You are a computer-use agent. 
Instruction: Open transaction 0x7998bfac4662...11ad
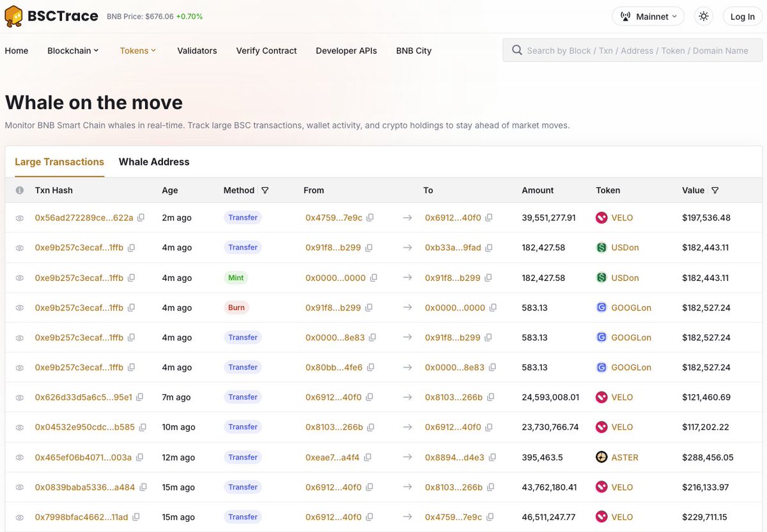tap(82, 517)
